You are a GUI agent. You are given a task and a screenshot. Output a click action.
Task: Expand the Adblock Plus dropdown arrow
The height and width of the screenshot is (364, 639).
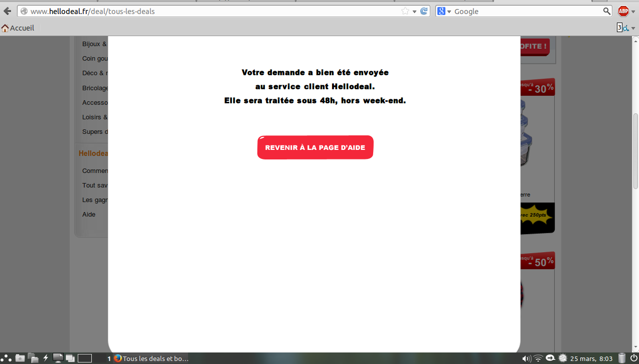pyautogui.click(x=633, y=12)
